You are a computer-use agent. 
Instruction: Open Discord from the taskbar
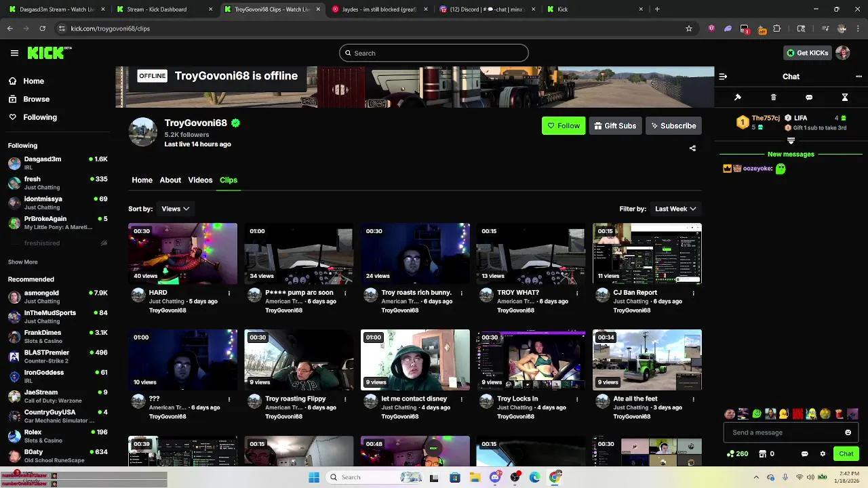click(x=495, y=477)
